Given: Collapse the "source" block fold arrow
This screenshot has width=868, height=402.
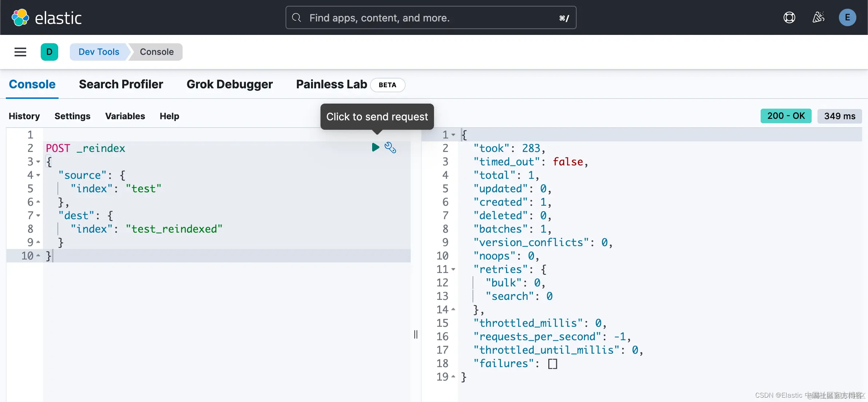Looking at the screenshot, I should (x=38, y=175).
